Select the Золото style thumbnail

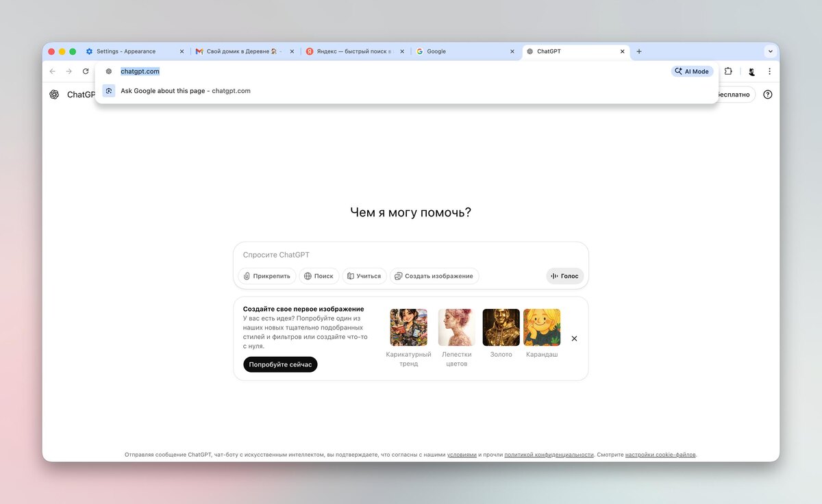[501, 327]
